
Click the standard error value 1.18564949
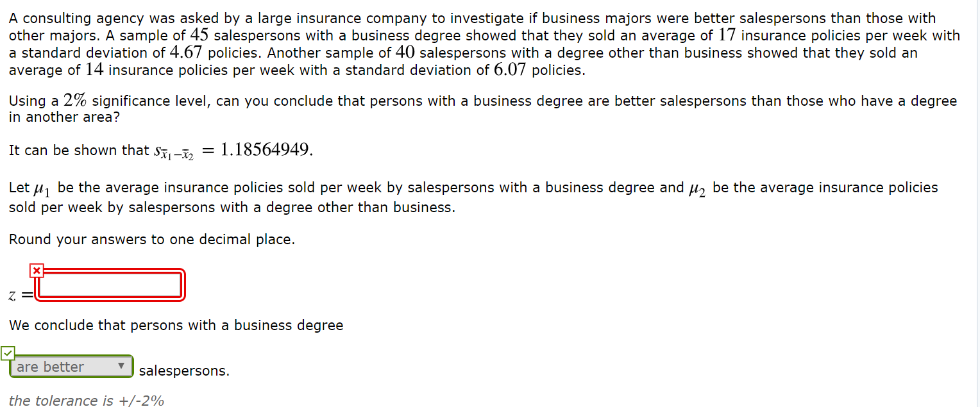click(267, 150)
